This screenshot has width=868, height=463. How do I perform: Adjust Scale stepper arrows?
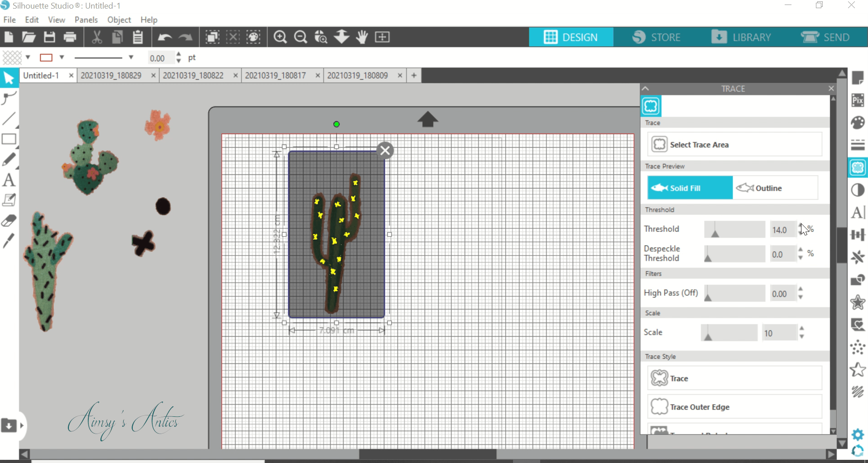801,333
